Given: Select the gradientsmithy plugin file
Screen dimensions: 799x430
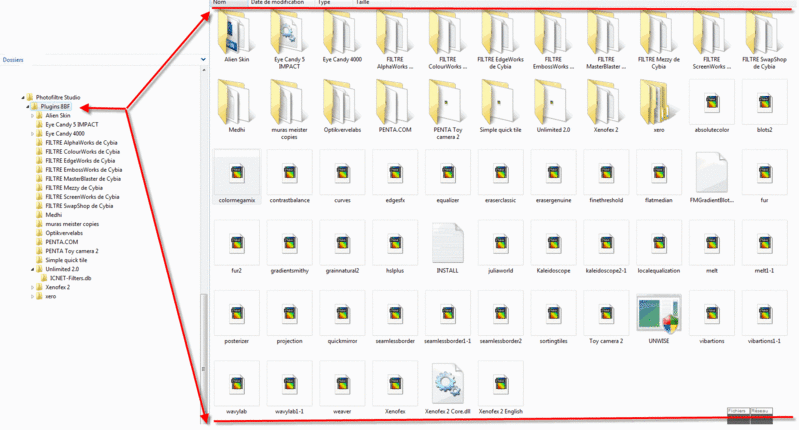Looking at the screenshot, I should 289,243.
